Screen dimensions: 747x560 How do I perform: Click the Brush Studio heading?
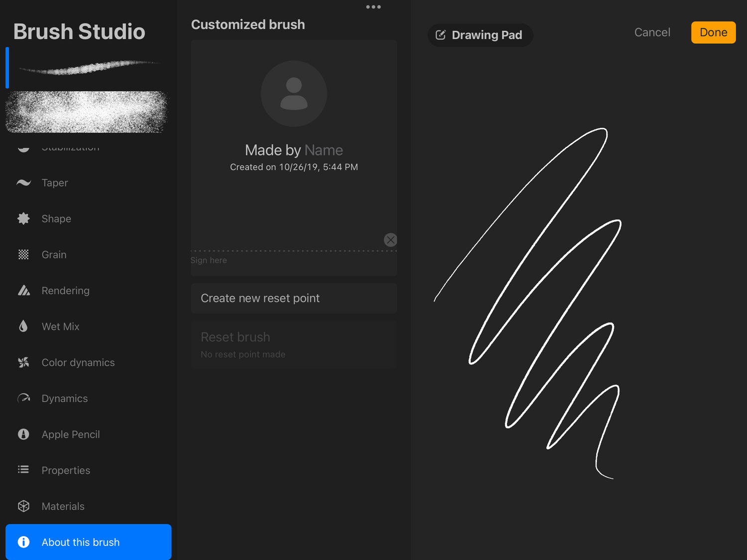click(79, 31)
